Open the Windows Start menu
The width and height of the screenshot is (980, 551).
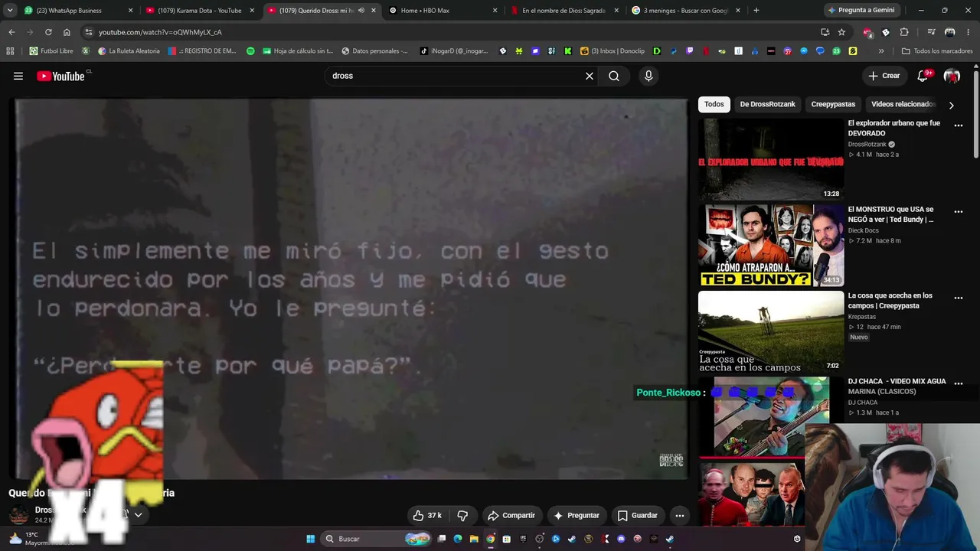(x=310, y=539)
